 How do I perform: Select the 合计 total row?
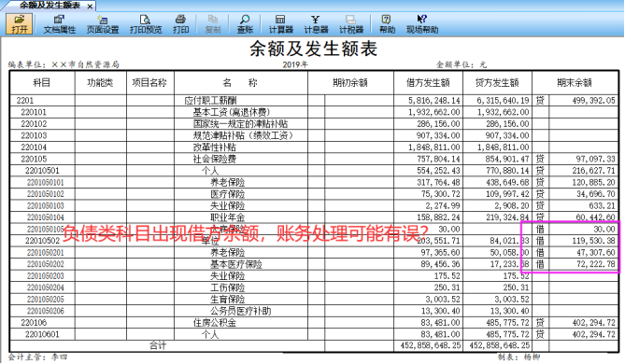tap(314, 345)
